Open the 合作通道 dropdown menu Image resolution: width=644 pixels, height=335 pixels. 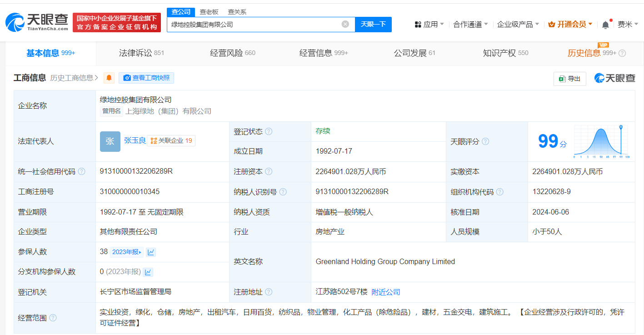coord(470,24)
